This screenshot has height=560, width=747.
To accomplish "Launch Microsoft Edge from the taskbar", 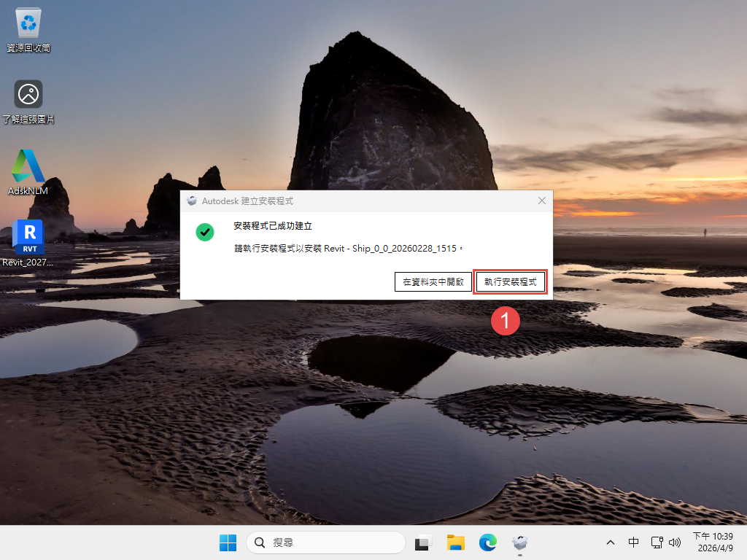I will (x=488, y=542).
